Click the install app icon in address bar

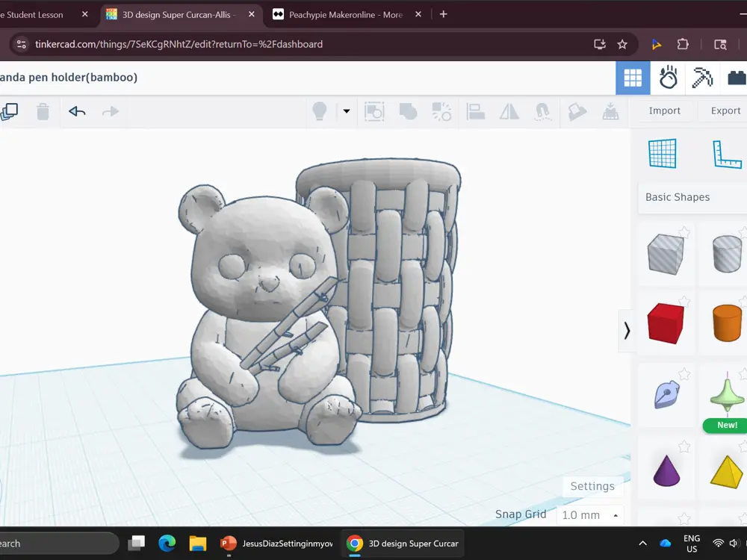(600, 44)
